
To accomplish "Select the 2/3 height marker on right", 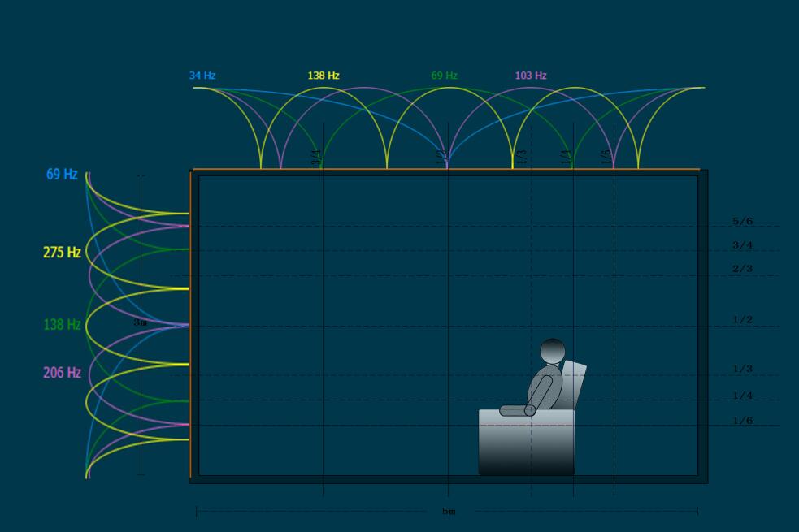I will (x=742, y=269).
